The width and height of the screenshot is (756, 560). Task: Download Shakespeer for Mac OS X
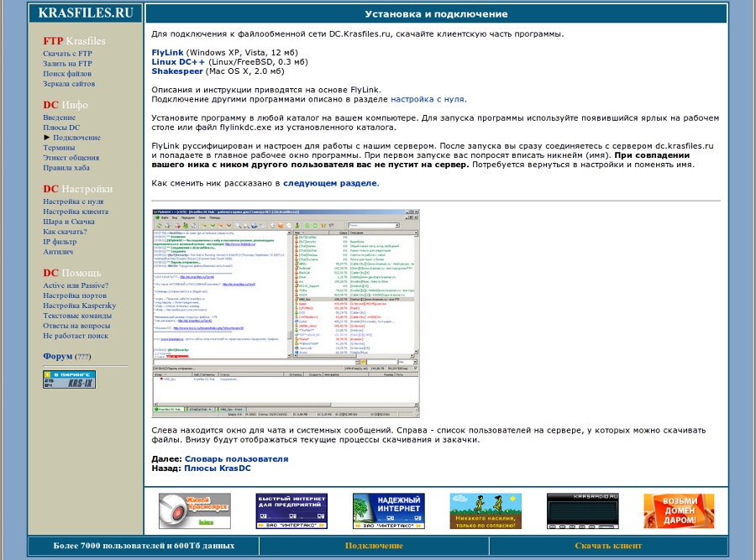pyautogui.click(x=179, y=71)
